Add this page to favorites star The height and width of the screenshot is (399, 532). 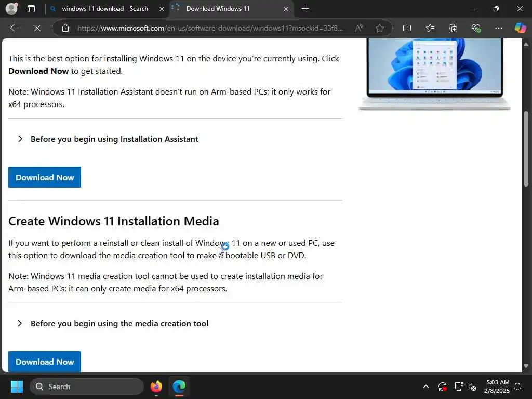coord(380,28)
